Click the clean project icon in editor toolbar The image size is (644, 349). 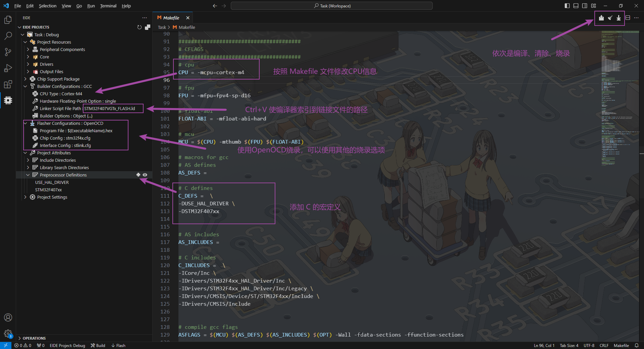(x=610, y=18)
